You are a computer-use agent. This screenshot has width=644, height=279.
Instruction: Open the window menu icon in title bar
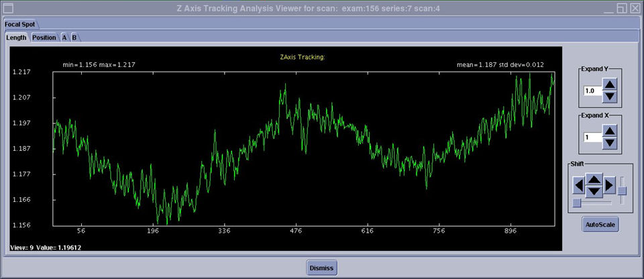click(9, 8)
